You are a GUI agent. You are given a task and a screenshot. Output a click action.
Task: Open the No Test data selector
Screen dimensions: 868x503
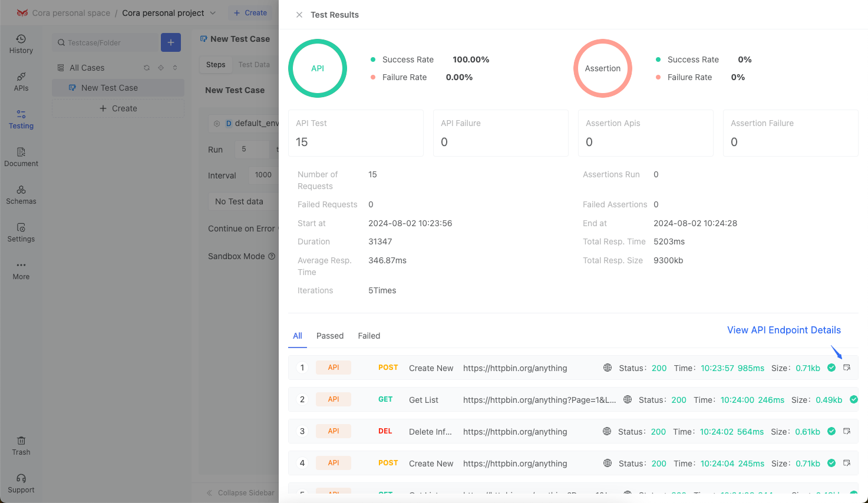pos(243,201)
